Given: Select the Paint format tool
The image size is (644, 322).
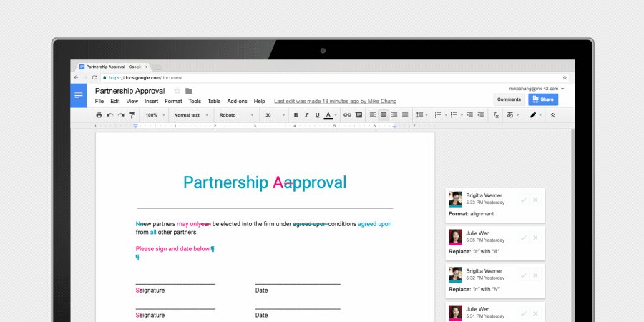Looking at the screenshot, I should (132, 115).
